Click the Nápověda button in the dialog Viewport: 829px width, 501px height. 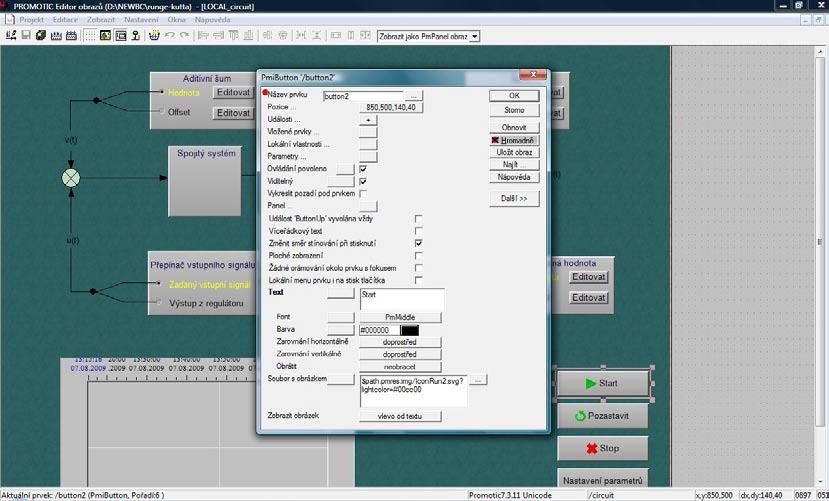click(x=514, y=177)
